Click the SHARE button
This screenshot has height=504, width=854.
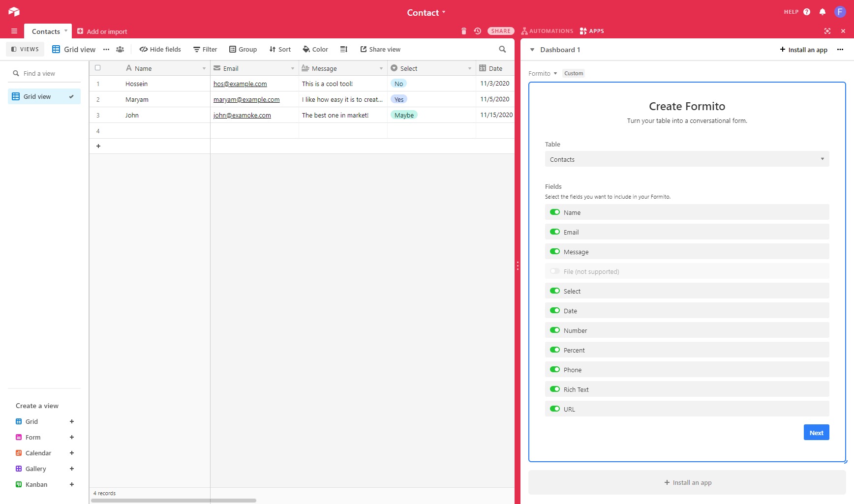[x=501, y=31]
